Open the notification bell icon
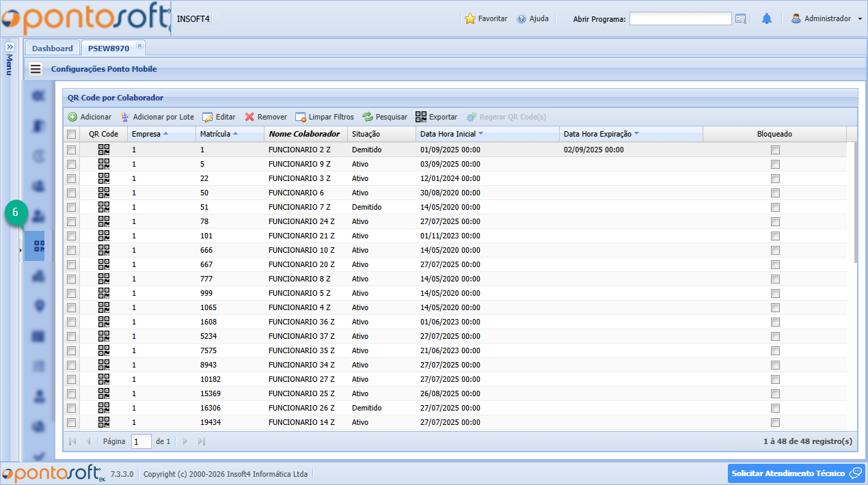Image resolution: width=868 pixels, height=485 pixels. click(x=766, y=18)
